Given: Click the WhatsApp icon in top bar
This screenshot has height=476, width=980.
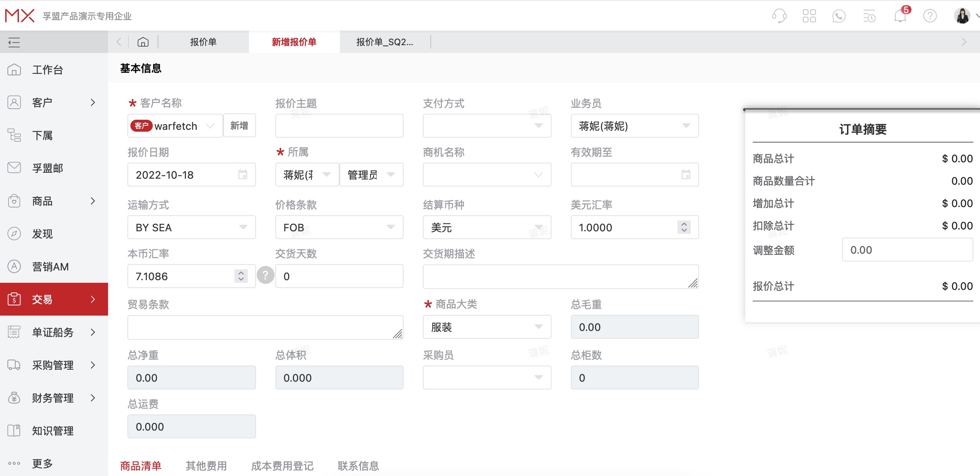Looking at the screenshot, I should [x=839, y=16].
